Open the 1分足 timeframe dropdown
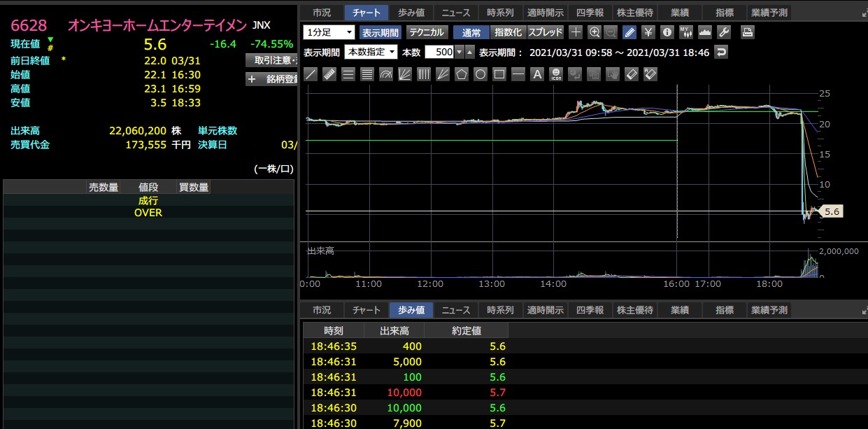Viewport: 868px width, 429px height. coord(329,32)
